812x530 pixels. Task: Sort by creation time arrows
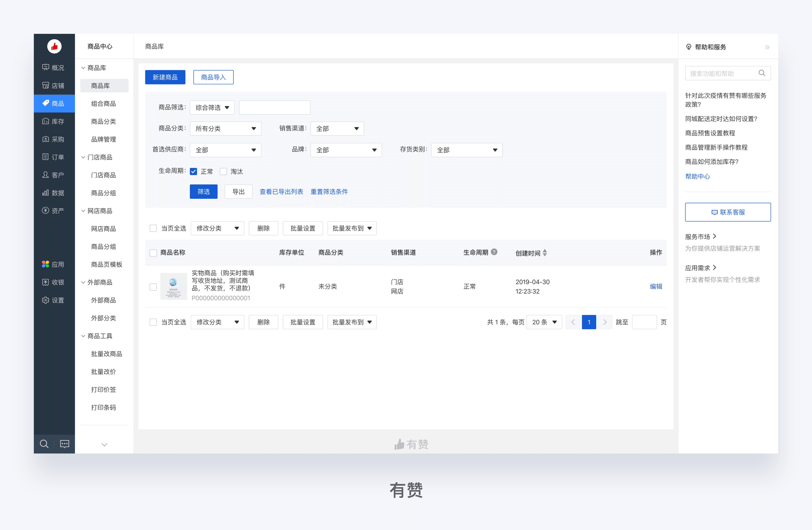[x=545, y=253]
